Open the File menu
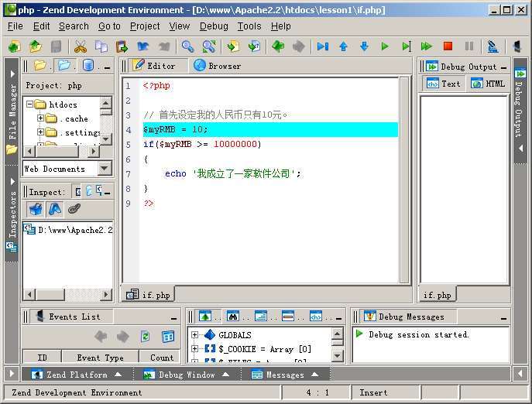532x404 pixels. pos(15,26)
